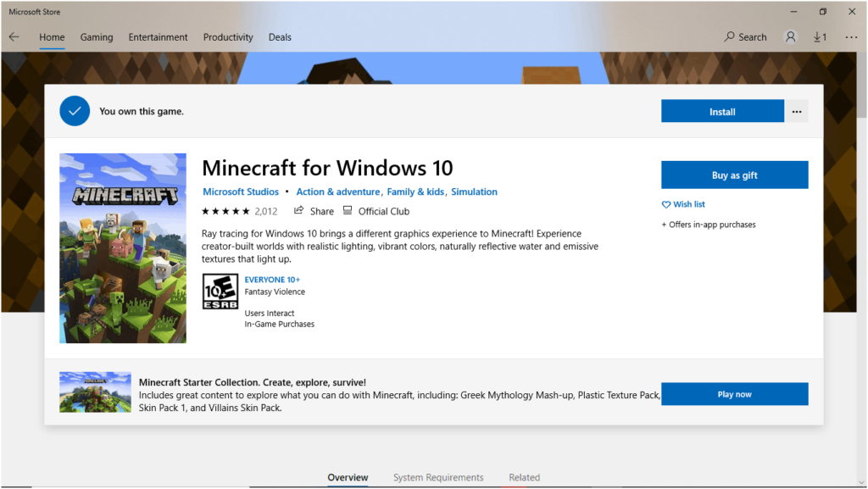Toggle the Wish list heart
Screen dimensions: 868x489
(x=666, y=204)
